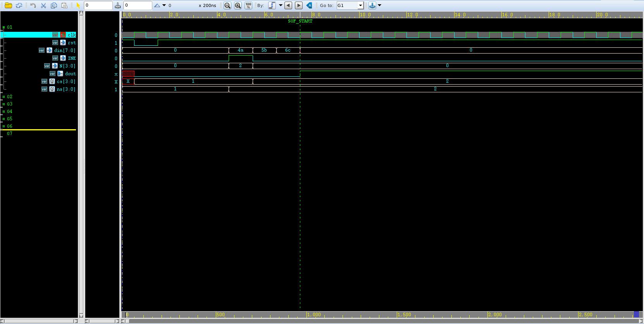The image size is (644, 324).
Task: Collapse the G1 signal group
Action: coord(4,28)
